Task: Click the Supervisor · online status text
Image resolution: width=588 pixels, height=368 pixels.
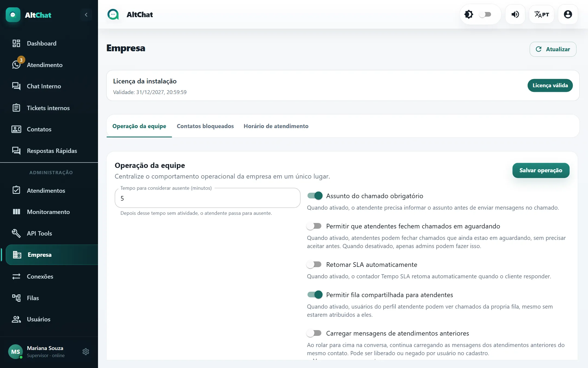Action: 46,355
